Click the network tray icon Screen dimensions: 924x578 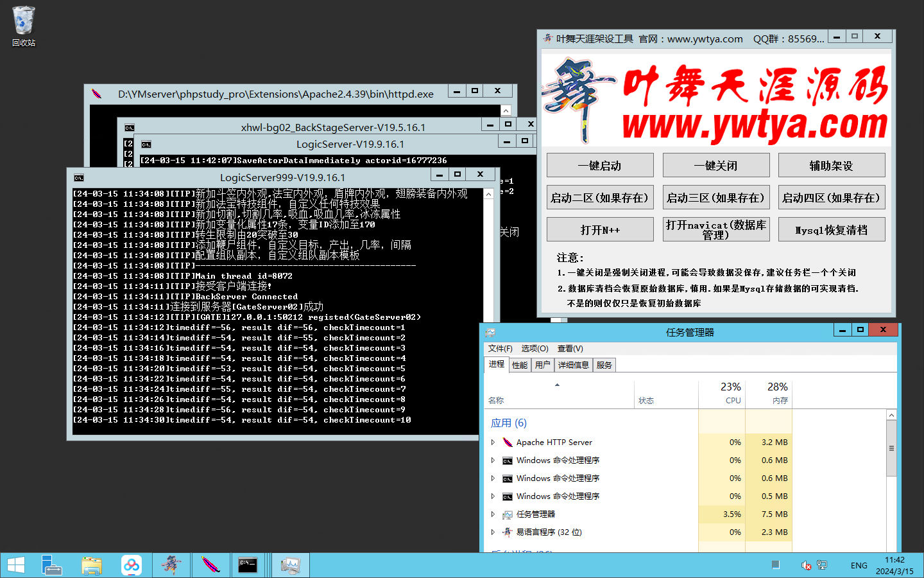click(x=822, y=565)
